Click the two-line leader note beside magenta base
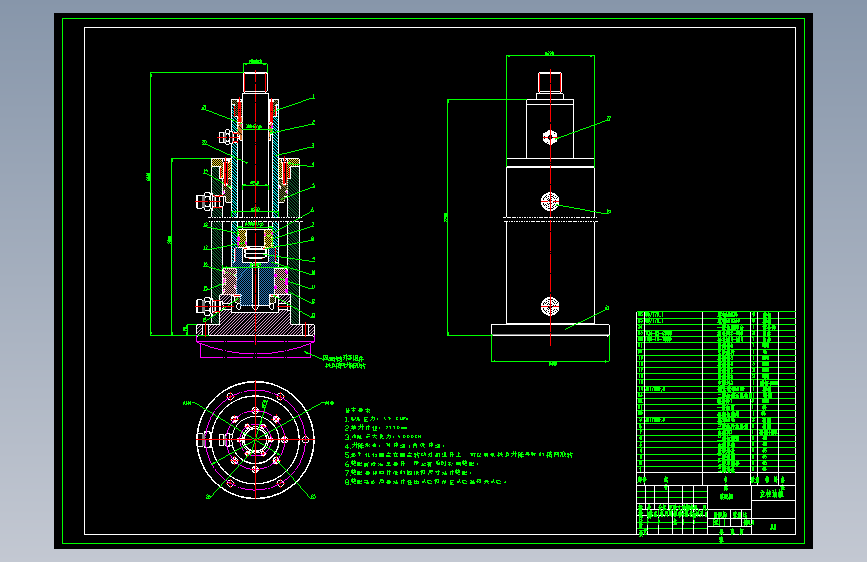The width and height of the screenshot is (867, 562). 344,362
